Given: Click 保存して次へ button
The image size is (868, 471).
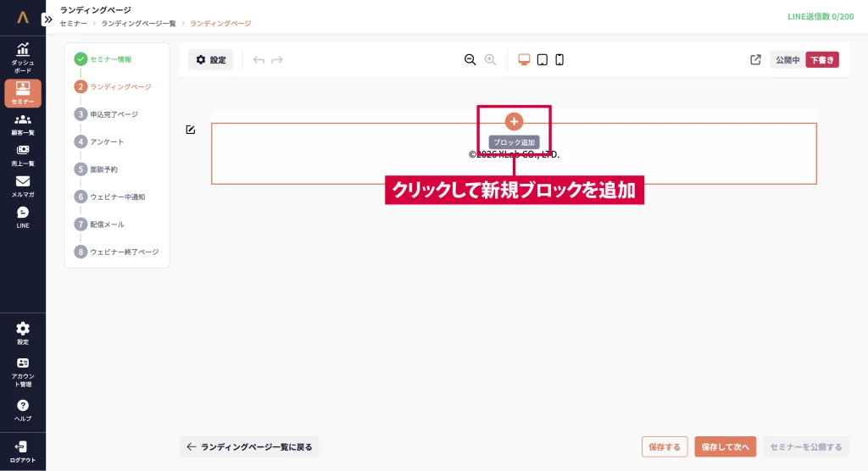Looking at the screenshot, I should pos(725,447).
